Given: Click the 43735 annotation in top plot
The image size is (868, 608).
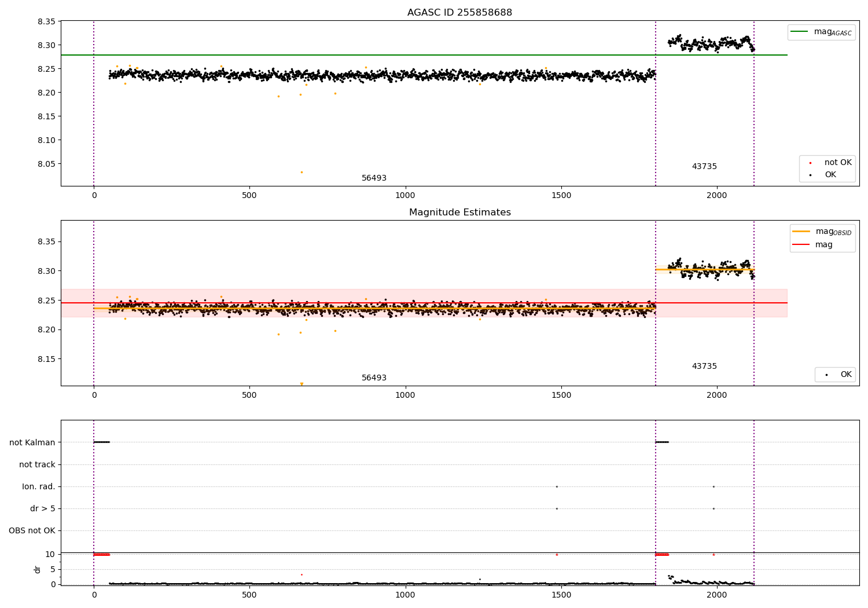Looking at the screenshot, I should coord(704,167).
